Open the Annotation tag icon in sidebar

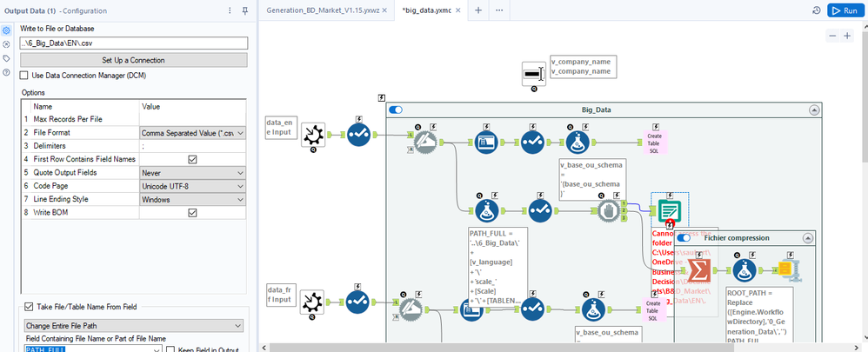(7, 58)
